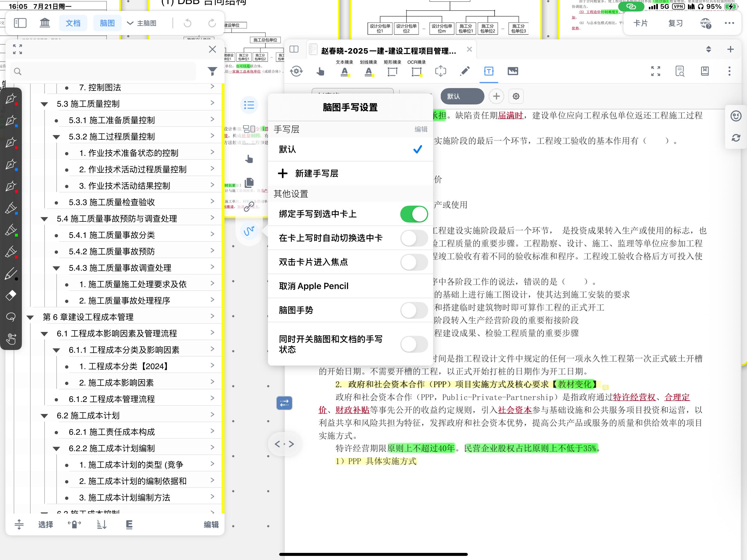Click 新建手写层 to add a layer
The image size is (747, 560).
(x=350, y=173)
